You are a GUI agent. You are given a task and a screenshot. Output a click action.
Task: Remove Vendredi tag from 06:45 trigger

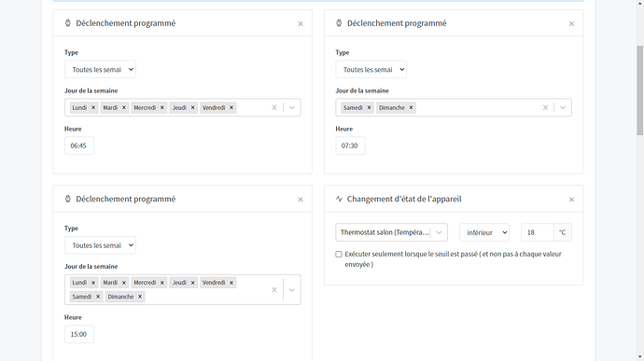(231, 107)
